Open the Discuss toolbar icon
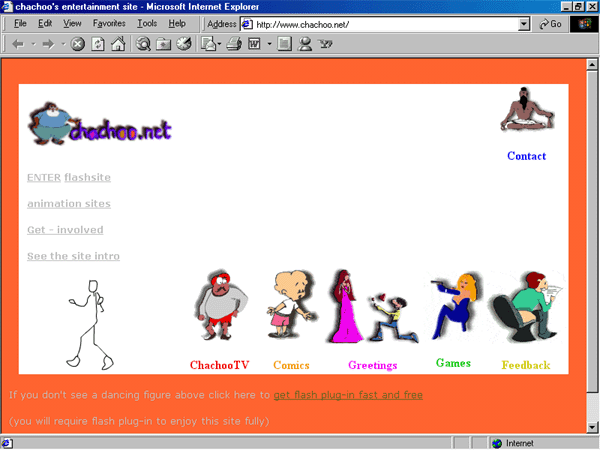This screenshot has width=600, height=450. click(x=284, y=44)
